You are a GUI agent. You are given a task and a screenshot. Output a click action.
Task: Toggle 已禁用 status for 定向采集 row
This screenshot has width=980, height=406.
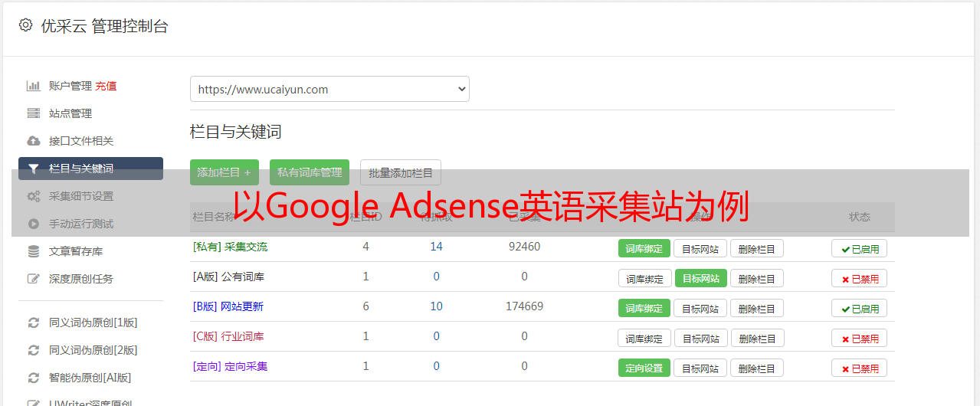pos(859,368)
